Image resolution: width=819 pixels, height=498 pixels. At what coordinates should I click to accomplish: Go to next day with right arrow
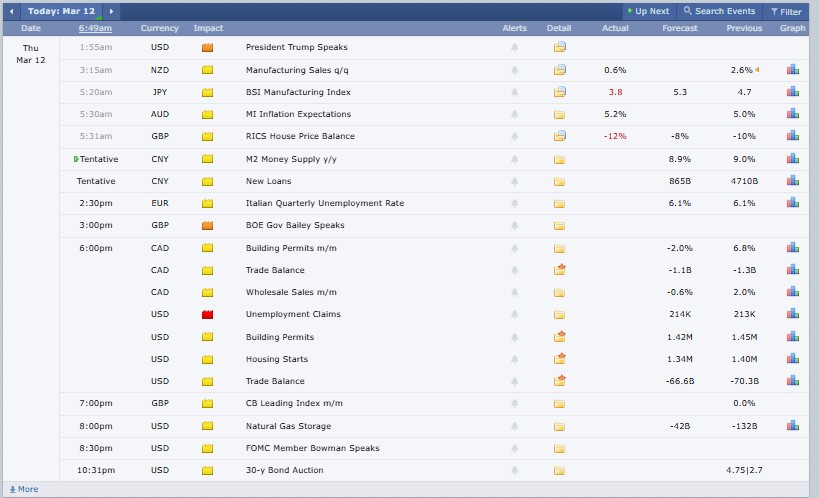(x=111, y=11)
